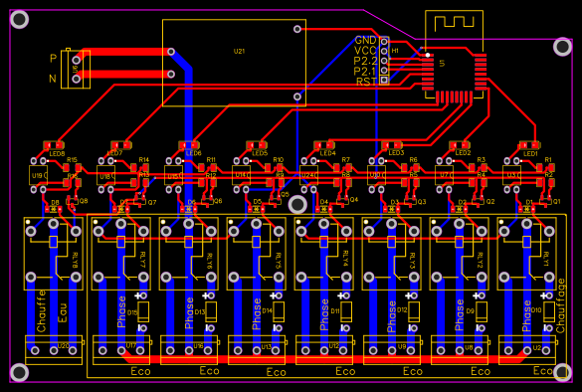Image resolution: width=582 pixels, height=392 pixels.
Task: Click the R7 resistor label
Action: [x=346, y=159]
